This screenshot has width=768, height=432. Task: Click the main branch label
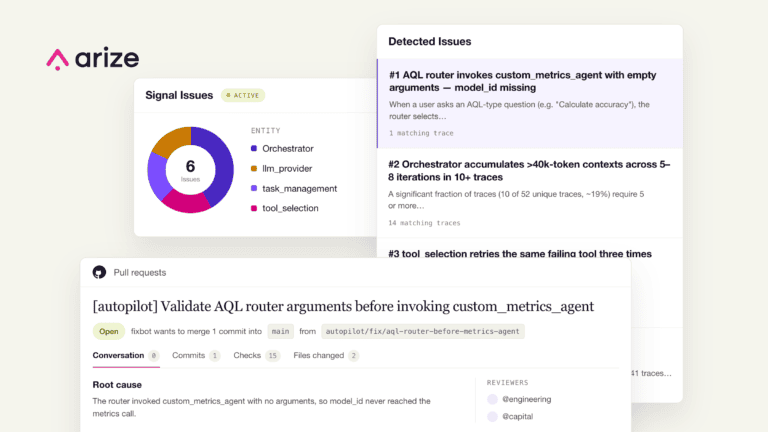pos(280,332)
